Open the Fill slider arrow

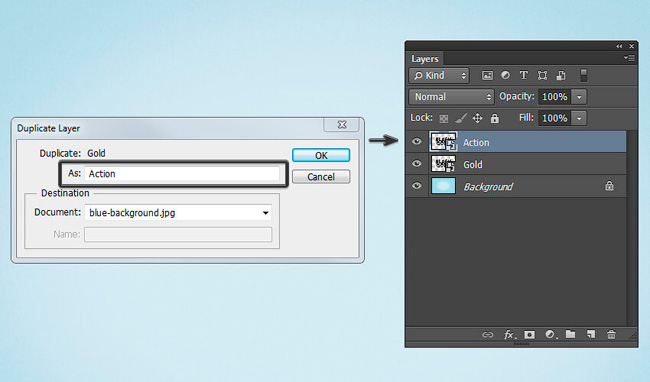(579, 118)
